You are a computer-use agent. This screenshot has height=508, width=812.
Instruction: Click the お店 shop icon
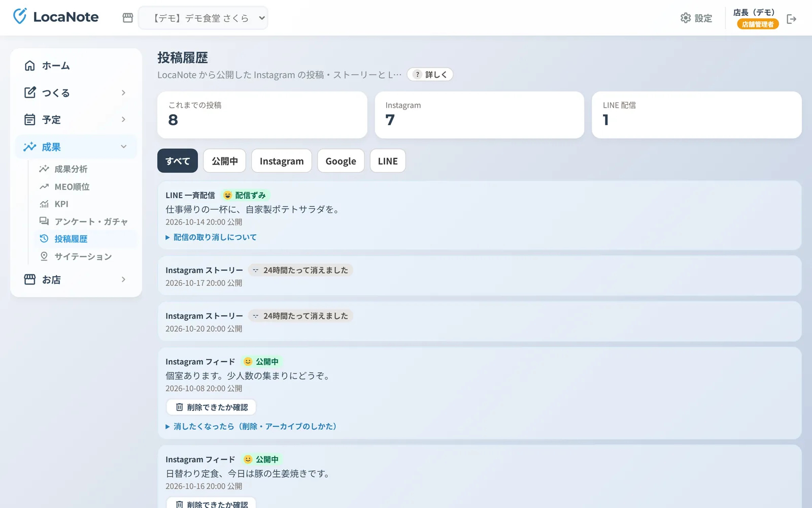pyautogui.click(x=30, y=279)
